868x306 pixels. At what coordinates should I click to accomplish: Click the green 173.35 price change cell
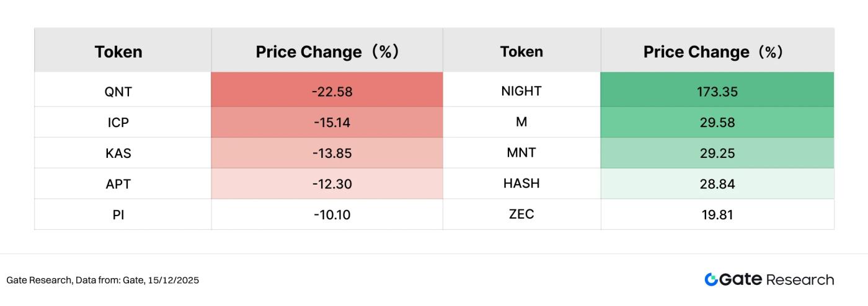(717, 92)
